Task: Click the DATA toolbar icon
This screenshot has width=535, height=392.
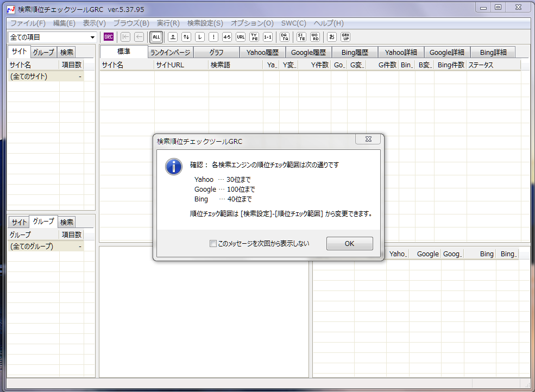Action: tap(285, 37)
